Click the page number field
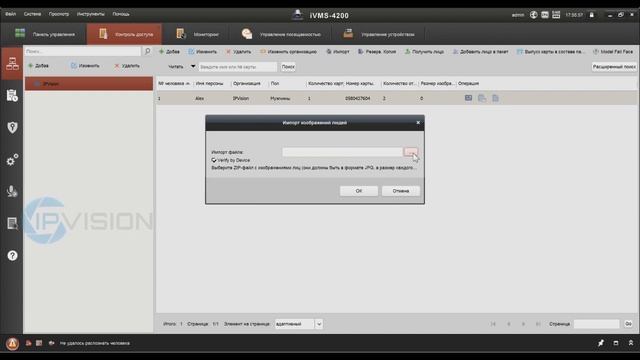Screen dimensions: 640x360 click(x=596, y=324)
